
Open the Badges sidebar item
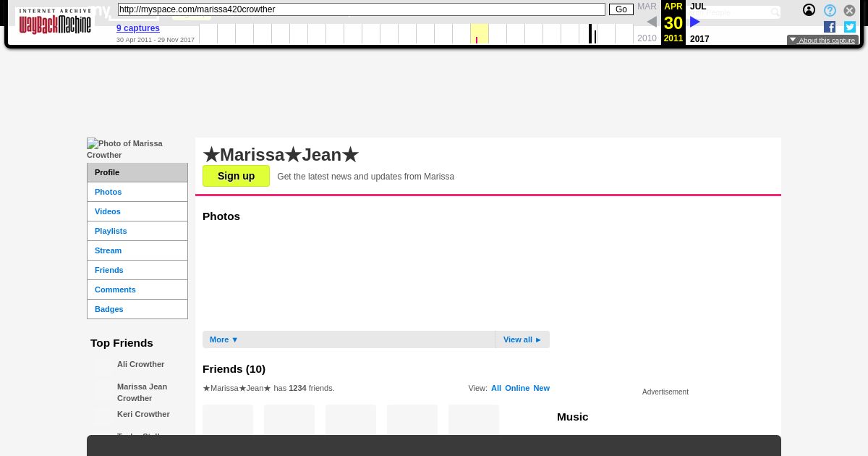pyautogui.click(x=137, y=309)
